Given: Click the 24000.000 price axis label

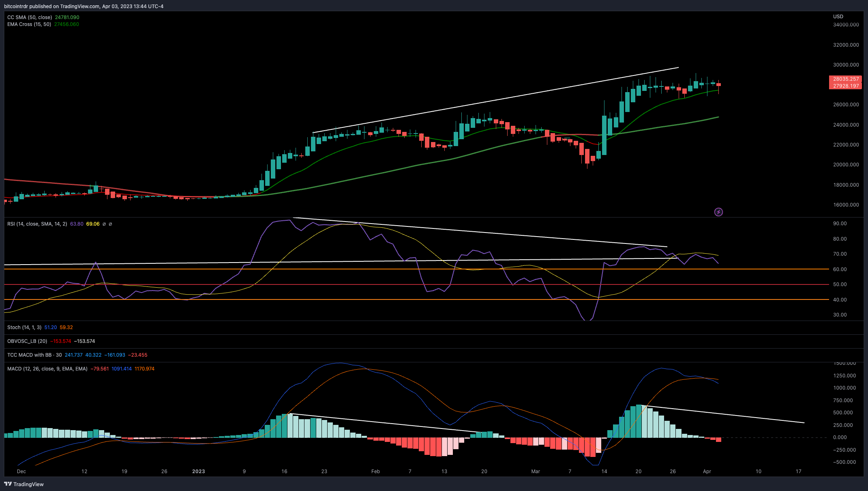Looking at the screenshot, I should tap(846, 125).
